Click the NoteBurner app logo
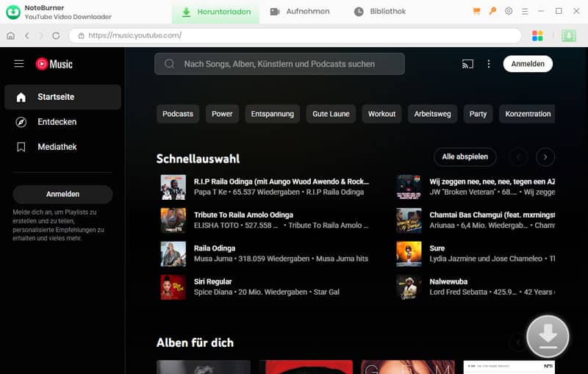588x374 pixels. [x=13, y=12]
